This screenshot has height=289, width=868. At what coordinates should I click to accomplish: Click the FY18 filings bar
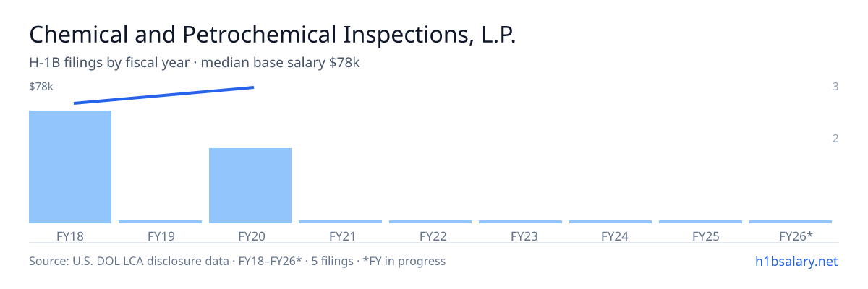[x=70, y=167]
